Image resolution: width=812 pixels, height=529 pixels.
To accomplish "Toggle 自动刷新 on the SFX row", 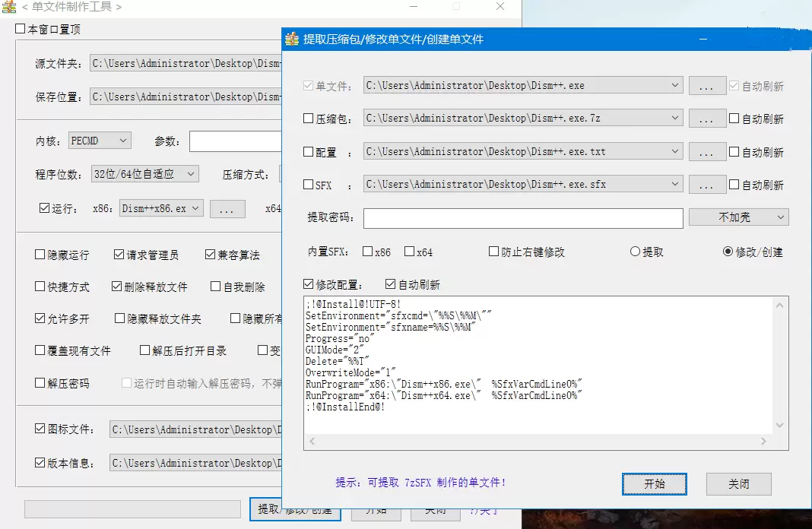I will pyautogui.click(x=734, y=184).
